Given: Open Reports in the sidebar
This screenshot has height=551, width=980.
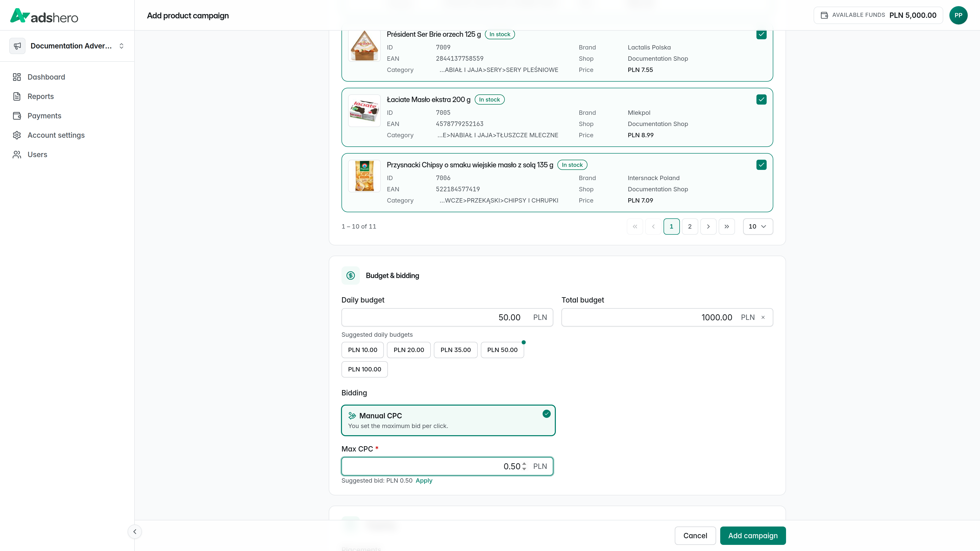Looking at the screenshot, I should point(40,97).
